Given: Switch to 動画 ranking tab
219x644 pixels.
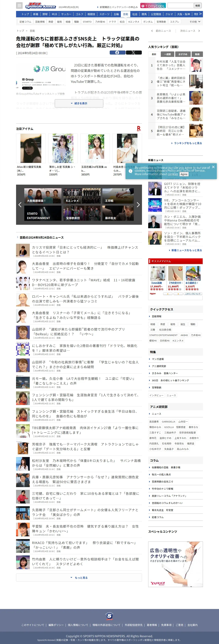Looking at the screenshot, I should click(197, 54).
